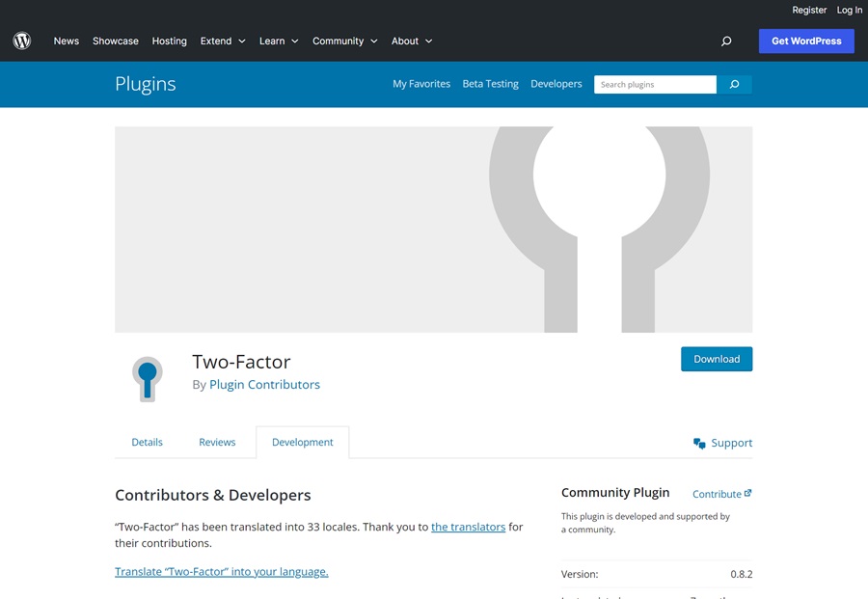The width and height of the screenshot is (868, 599).
Task: Click the Two-Factor plugin key icon
Action: (147, 378)
